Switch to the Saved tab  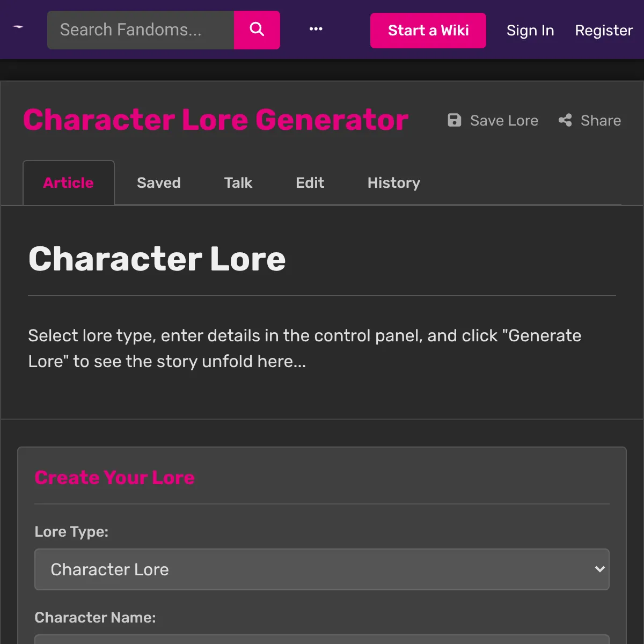[159, 183]
